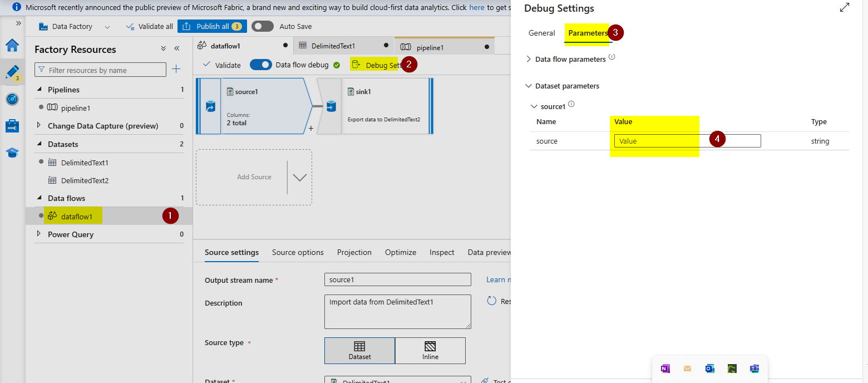Enable Auto Save
The image size is (868, 383).
click(x=262, y=26)
